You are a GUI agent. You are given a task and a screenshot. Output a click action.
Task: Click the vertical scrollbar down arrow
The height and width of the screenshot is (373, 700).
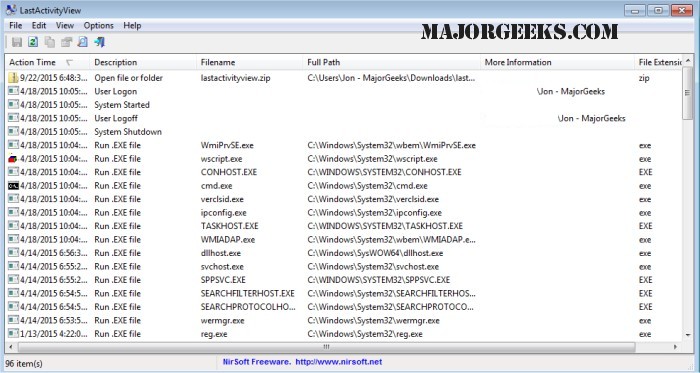tap(688, 335)
